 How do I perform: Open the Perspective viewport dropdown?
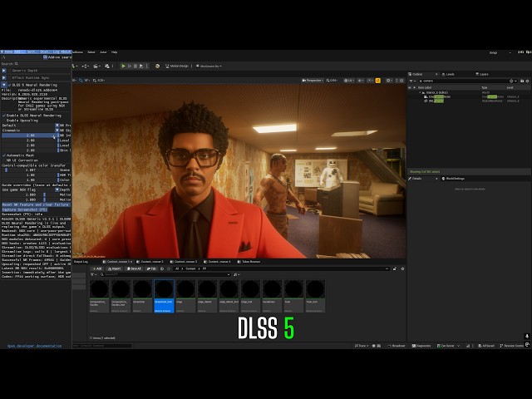point(313,81)
